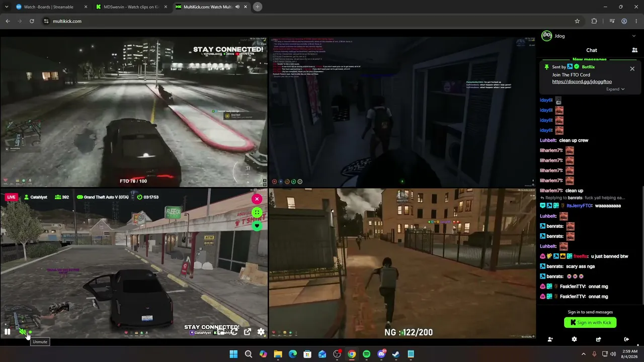Screen dimensions: 644x362
Task: Focus the multikick.com address bar
Action: [x=312, y=21]
